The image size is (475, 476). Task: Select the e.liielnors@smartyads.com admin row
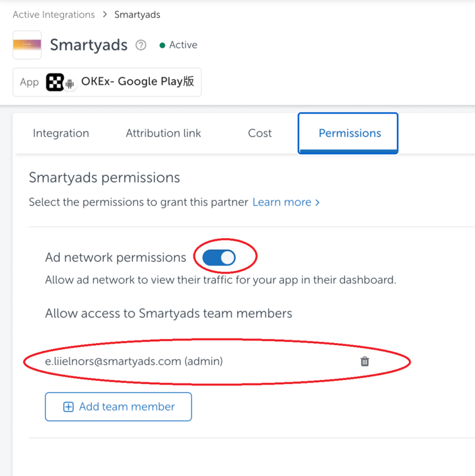click(134, 361)
